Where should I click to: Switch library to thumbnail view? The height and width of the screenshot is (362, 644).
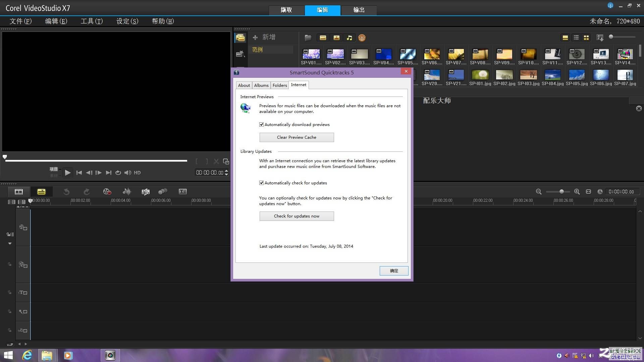click(x=586, y=38)
